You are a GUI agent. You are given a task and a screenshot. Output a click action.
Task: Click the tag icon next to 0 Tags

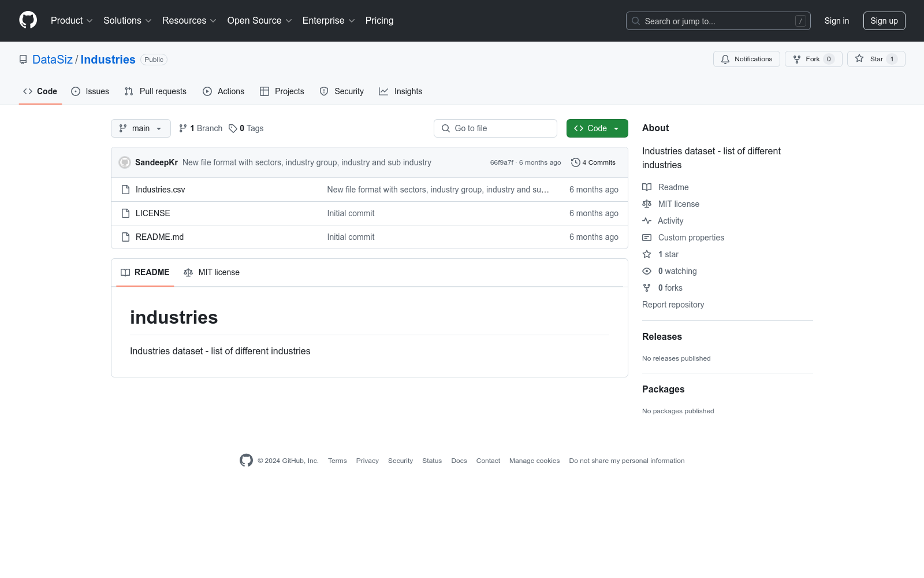tap(233, 128)
